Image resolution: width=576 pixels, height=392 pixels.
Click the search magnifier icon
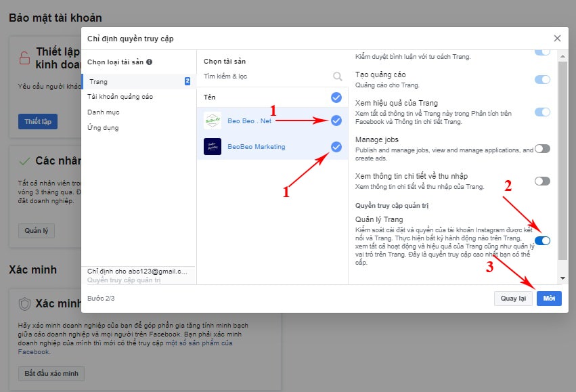pyautogui.click(x=337, y=77)
